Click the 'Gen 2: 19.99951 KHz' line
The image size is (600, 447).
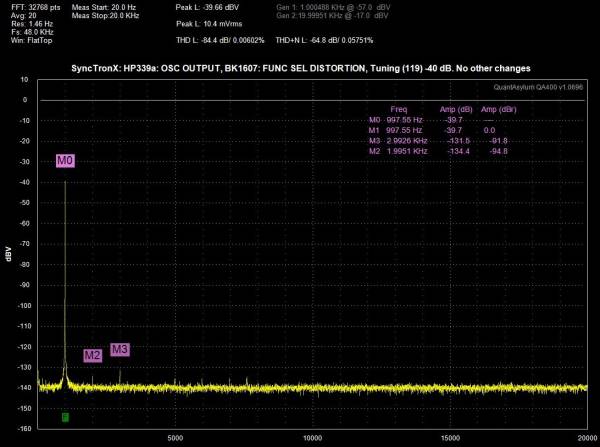pyautogui.click(x=332, y=16)
